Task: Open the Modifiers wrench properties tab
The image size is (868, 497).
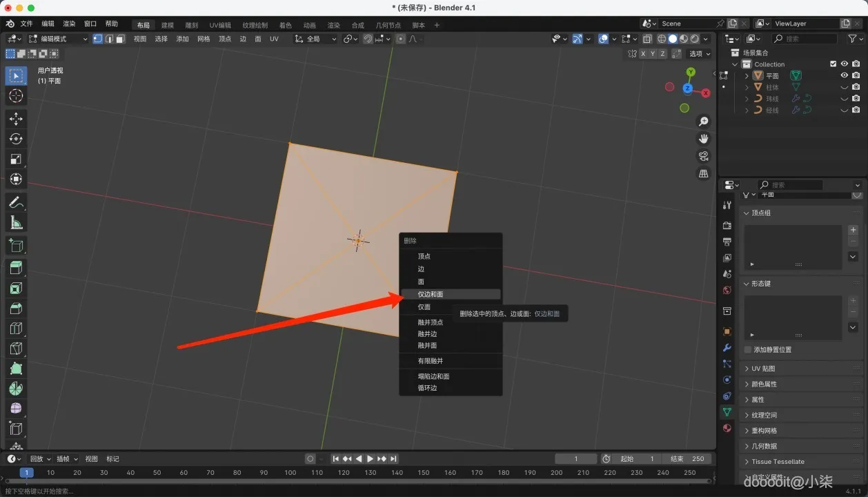Action: 727,347
